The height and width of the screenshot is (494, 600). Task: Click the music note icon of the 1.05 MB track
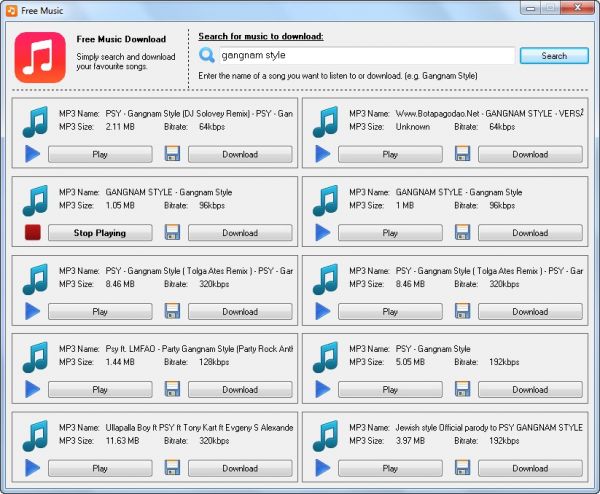tap(35, 201)
